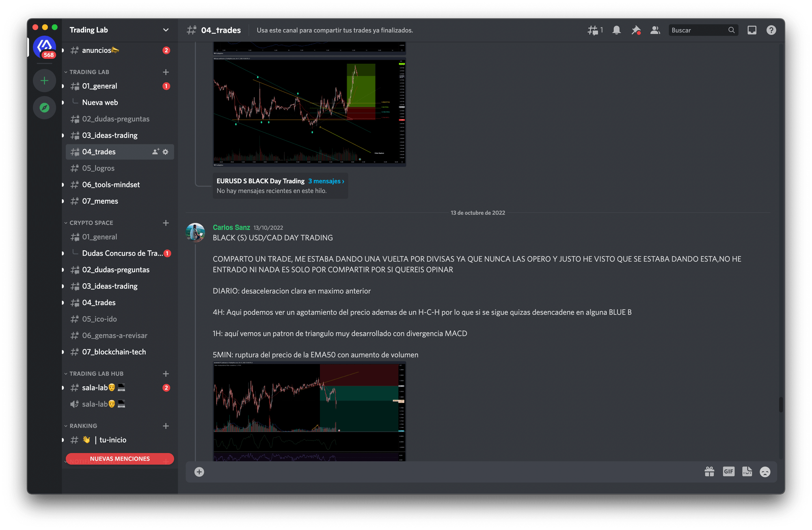Click the attachment plus icon in message bar

pyautogui.click(x=199, y=472)
